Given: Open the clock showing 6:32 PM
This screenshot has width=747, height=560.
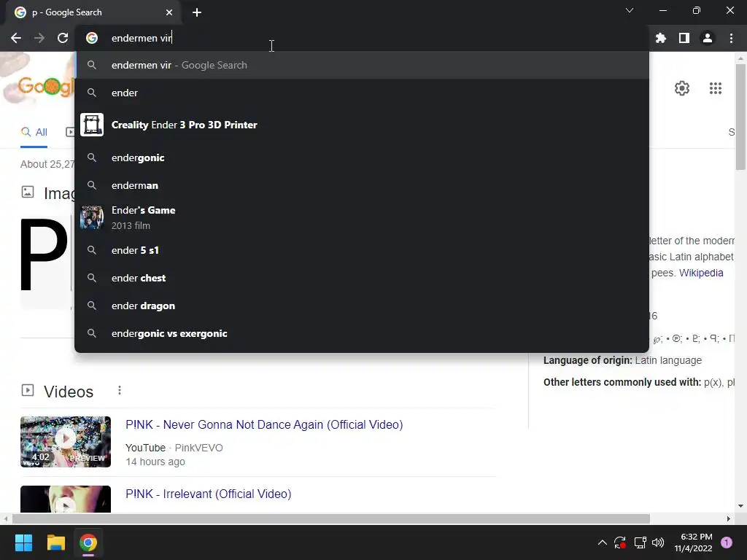Looking at the screenshot, I should point(693,542).
